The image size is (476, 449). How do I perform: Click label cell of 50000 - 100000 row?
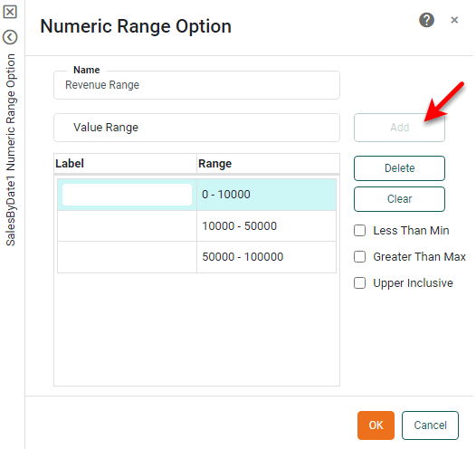pyautogui.click(x=127, y=257)
